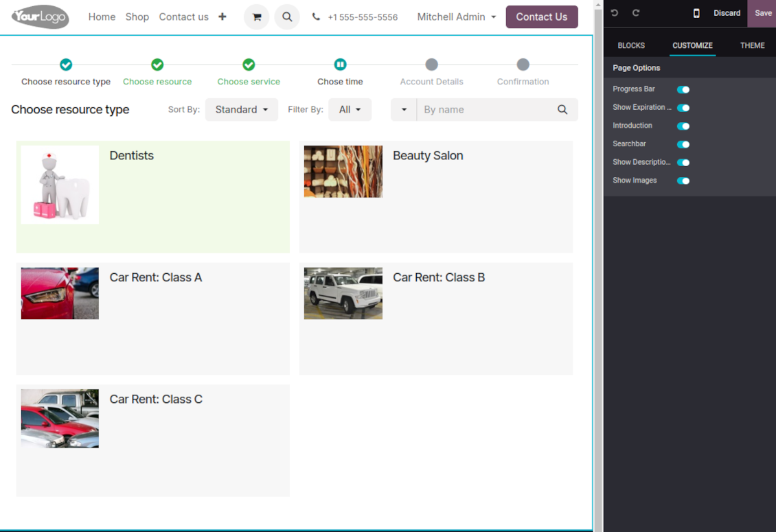Switch to the Blocks tab

(631, 45)
